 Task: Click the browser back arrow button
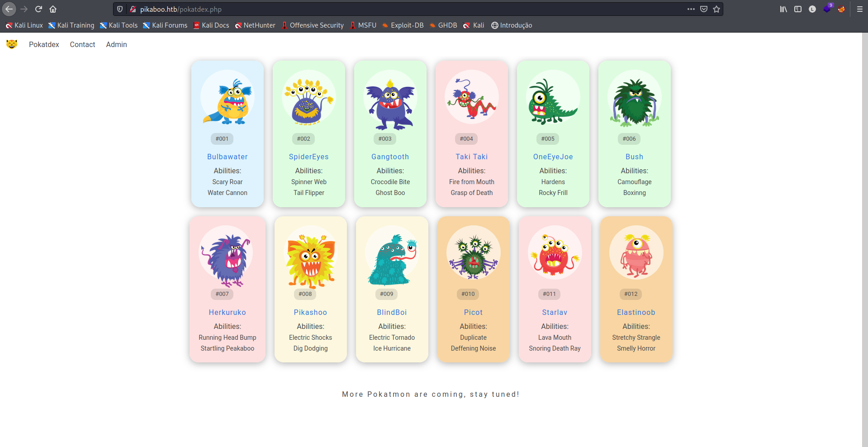(x=9, y=9)
